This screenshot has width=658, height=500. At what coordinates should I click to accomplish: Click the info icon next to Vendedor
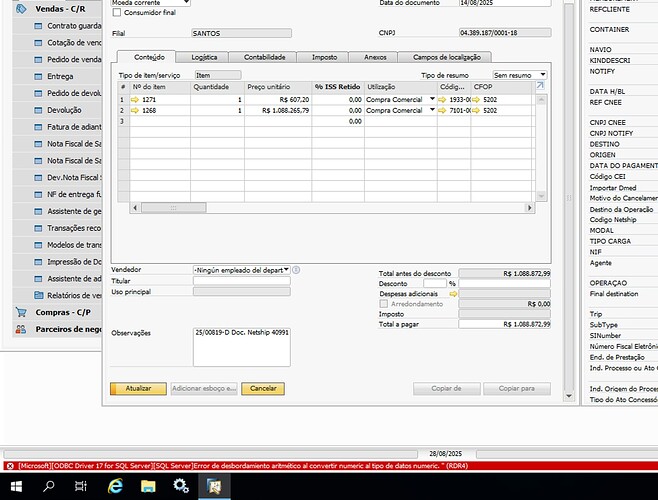pyautogui.click(x=297, y=270)
